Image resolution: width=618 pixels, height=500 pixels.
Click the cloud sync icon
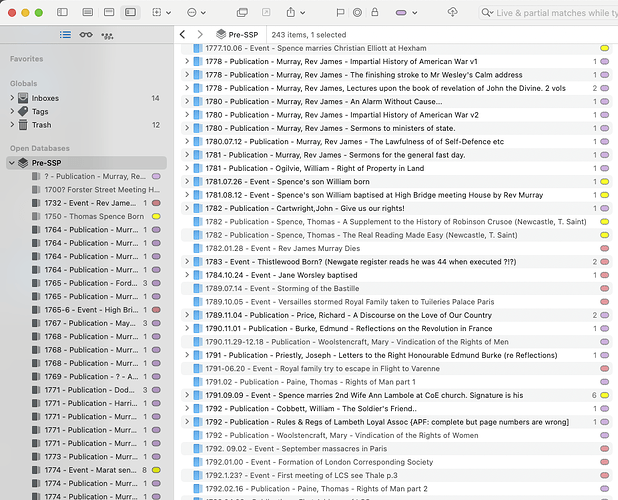[x=452, y=12]
